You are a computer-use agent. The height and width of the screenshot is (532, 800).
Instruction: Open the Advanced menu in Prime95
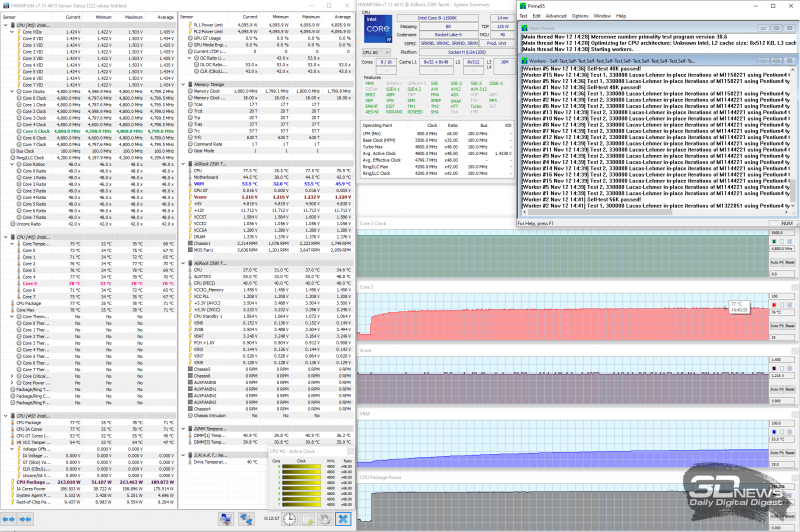point(555,16)
